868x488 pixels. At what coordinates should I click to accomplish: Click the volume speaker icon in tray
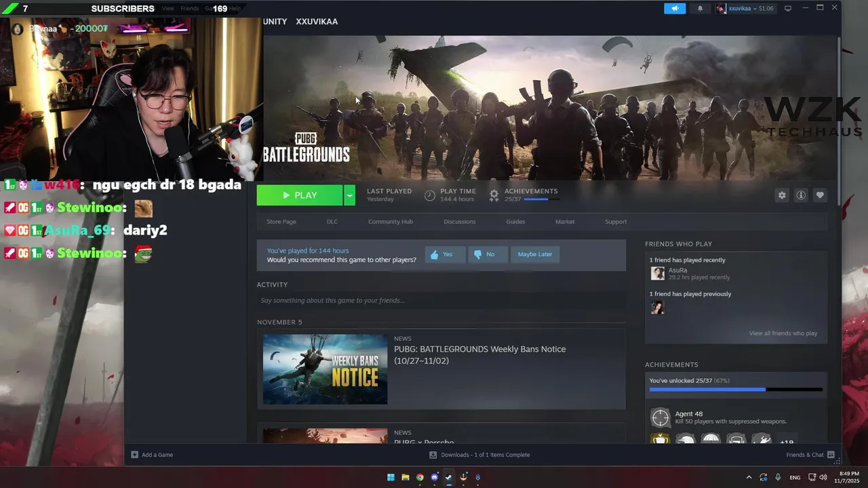click(x=823, y=477)
